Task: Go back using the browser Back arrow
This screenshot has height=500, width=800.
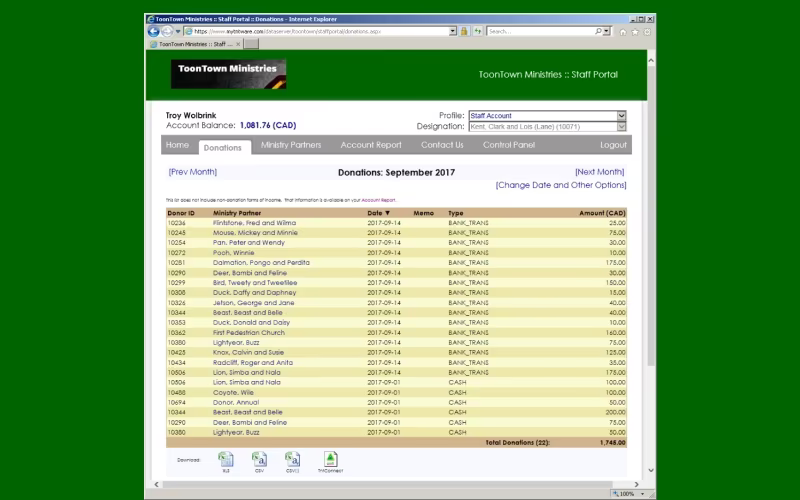Action: click(x=154, y=31)
